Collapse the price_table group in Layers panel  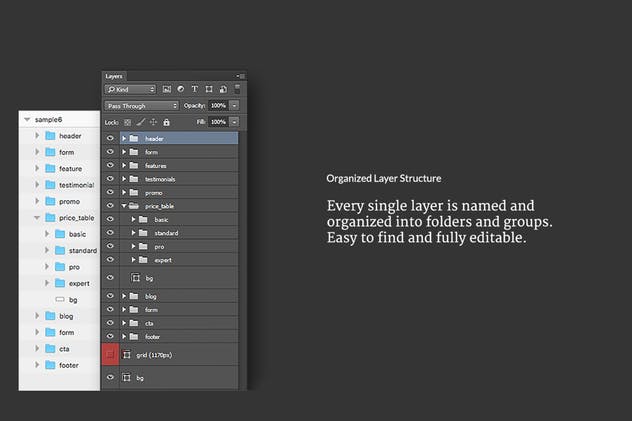tap(124, 206)
